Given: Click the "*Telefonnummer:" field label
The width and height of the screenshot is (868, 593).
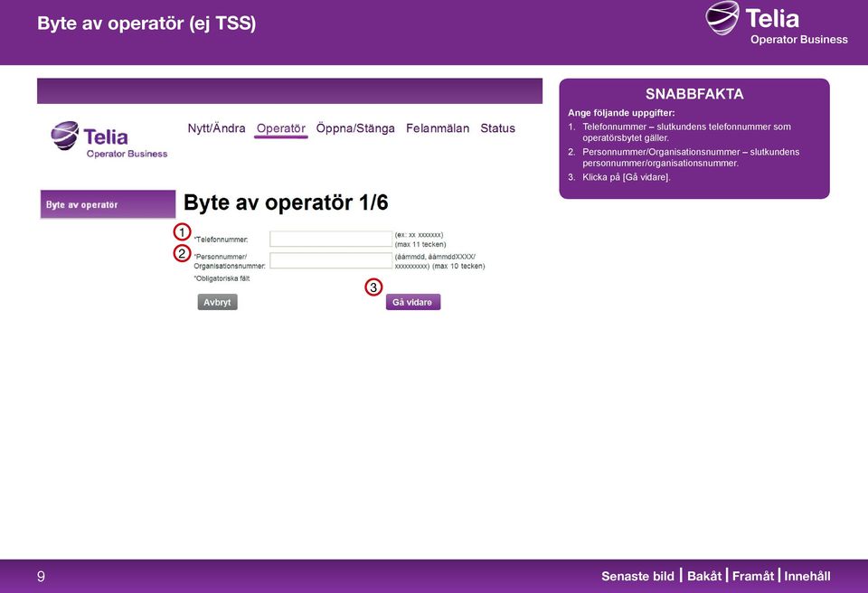Looking at the screenshot, I should (221, 240).
